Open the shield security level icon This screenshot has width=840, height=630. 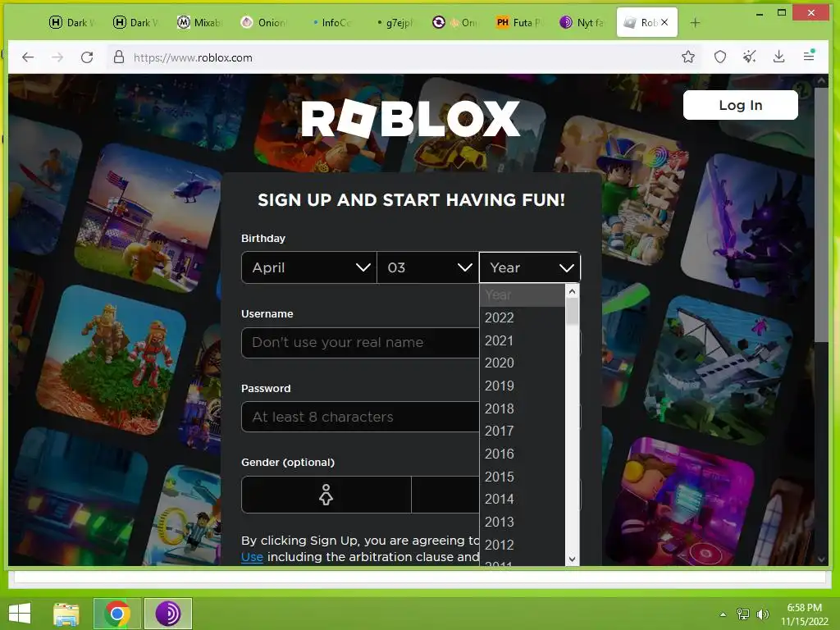(x=720, y=57)
